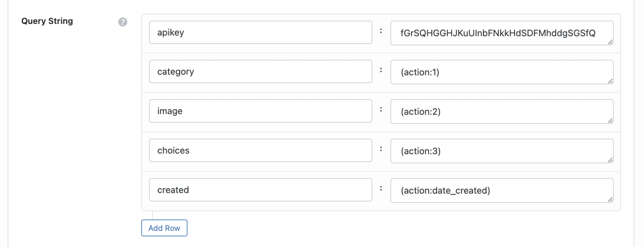The width and height of the screenshot is (644, 247).
Task: Click the (action:2) value textarea
Action: coord(502,112)
